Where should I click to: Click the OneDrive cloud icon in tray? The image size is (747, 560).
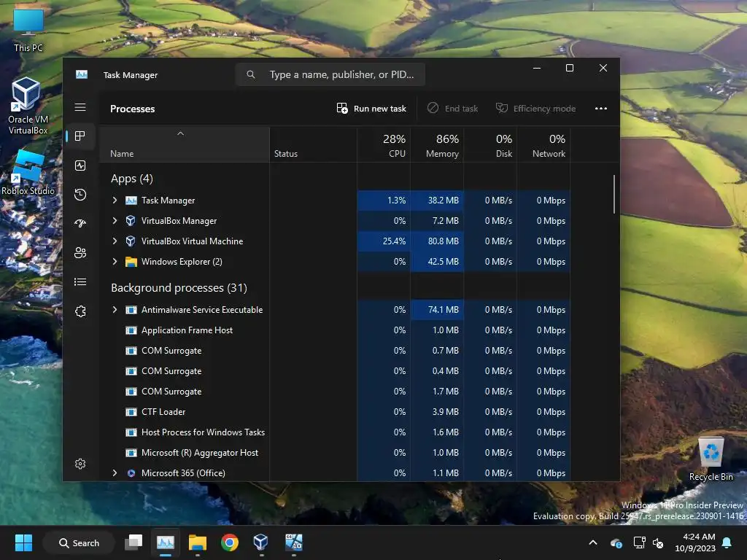[616, 542]
